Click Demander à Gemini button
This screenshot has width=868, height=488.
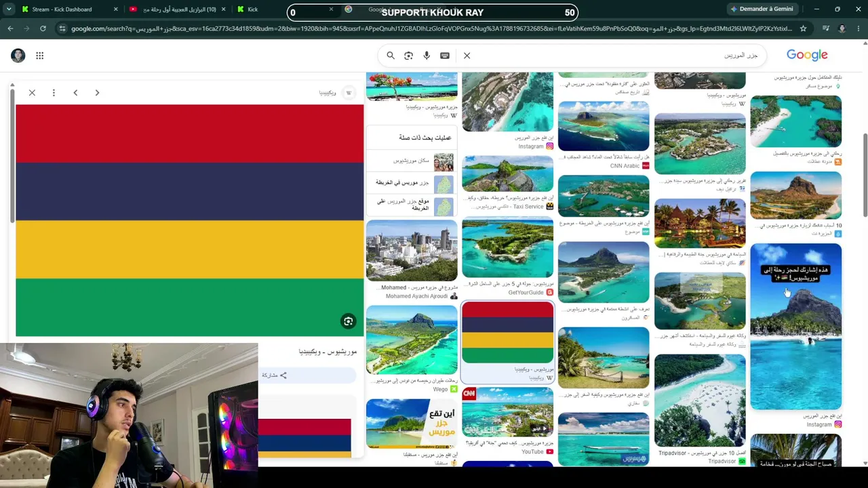(x=762, y=9)
